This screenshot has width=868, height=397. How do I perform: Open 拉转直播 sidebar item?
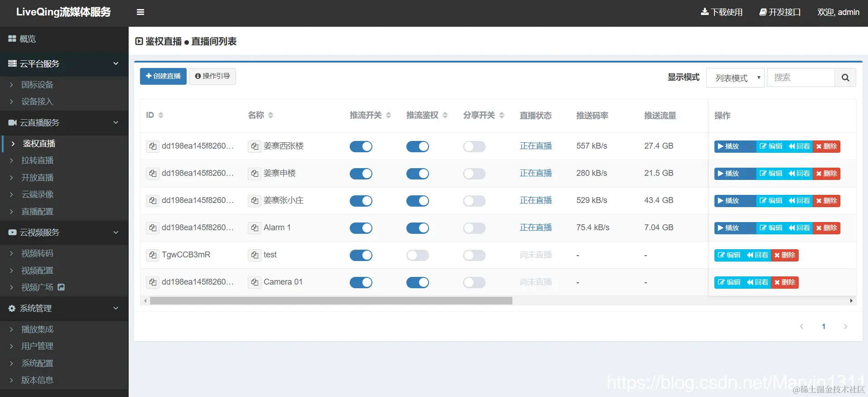point(64,160)
